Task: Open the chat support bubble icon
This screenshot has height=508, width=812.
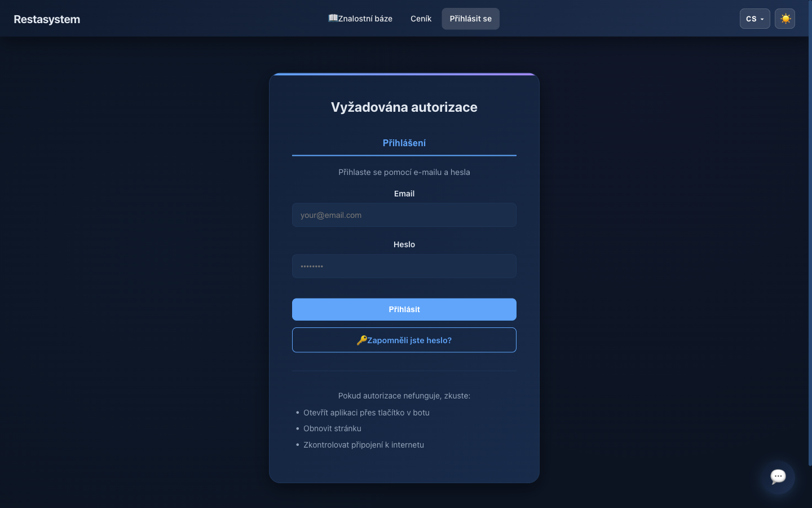Action: click(x=778, y=477)
